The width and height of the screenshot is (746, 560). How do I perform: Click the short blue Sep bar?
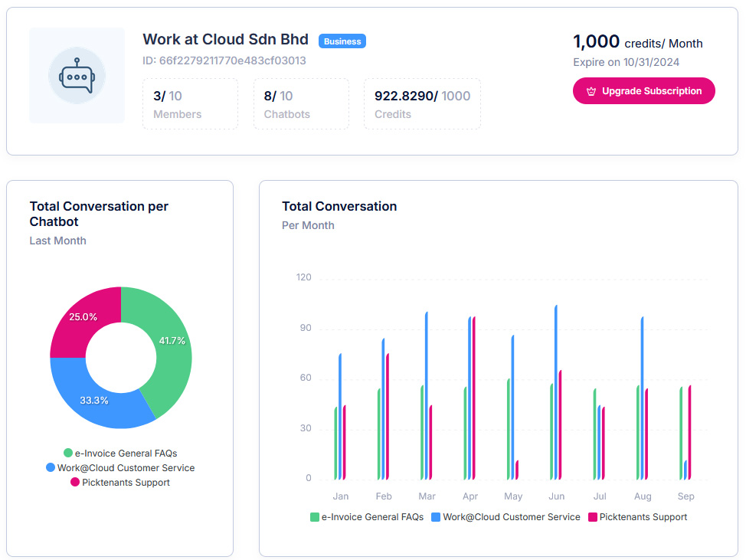point(685,470)
